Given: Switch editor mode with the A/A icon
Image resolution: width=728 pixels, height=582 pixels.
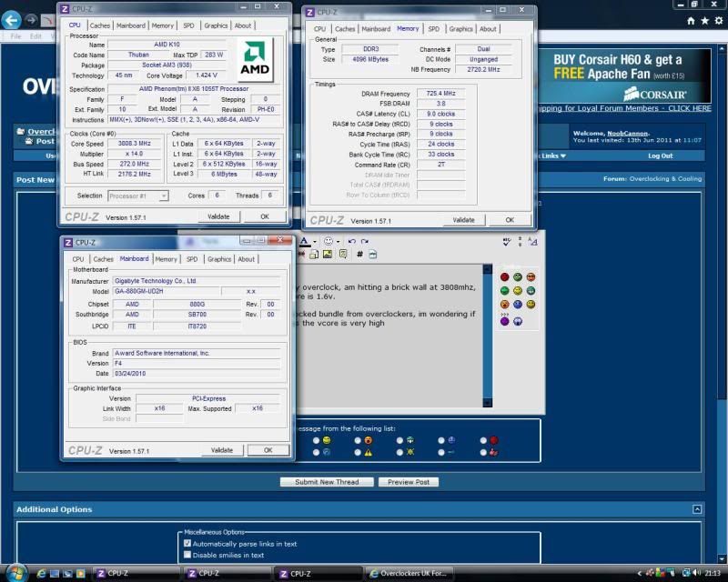Looking at the screenshot, I should (533, 241).
